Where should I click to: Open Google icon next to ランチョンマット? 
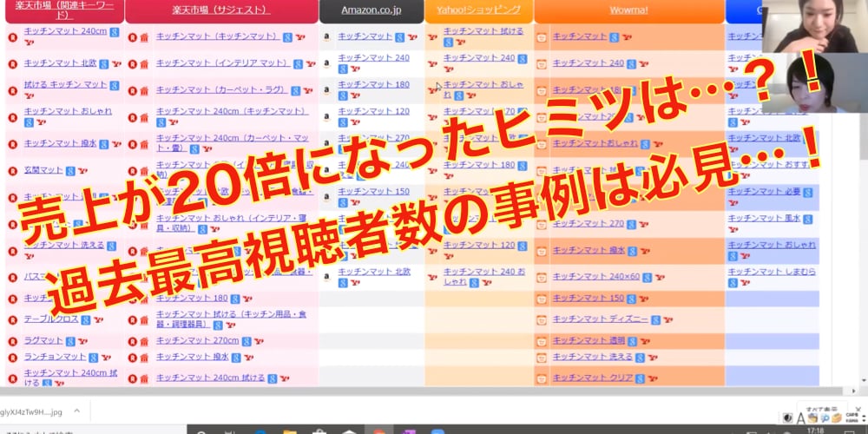tap(94, 358)
